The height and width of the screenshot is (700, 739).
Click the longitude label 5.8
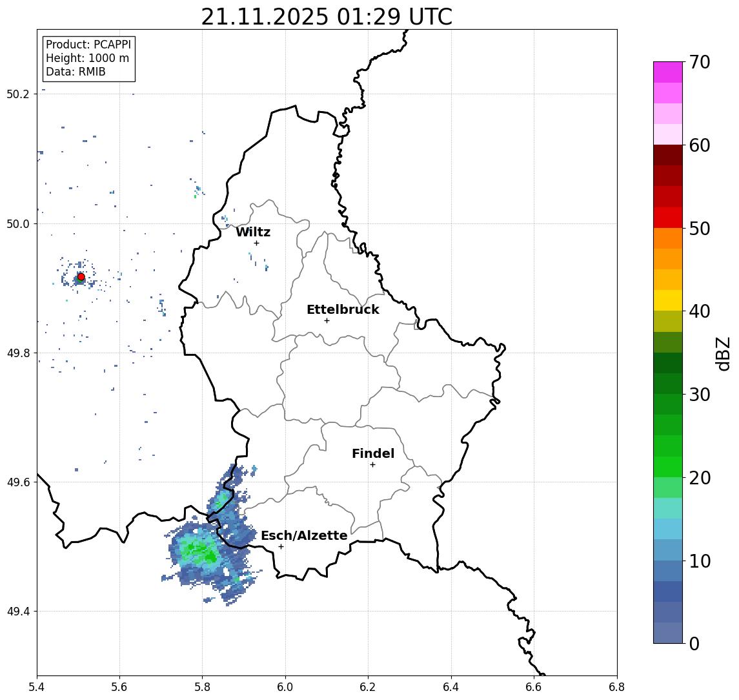click(x=202, y=687)
